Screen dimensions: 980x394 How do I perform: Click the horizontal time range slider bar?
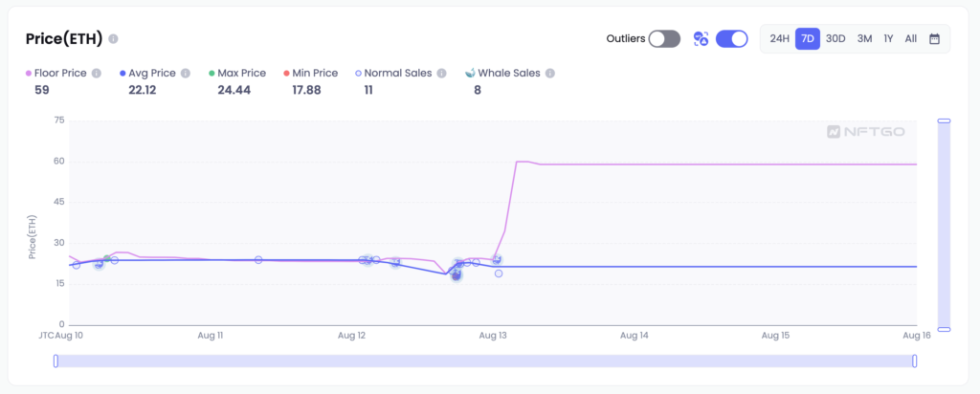point(485,361)
